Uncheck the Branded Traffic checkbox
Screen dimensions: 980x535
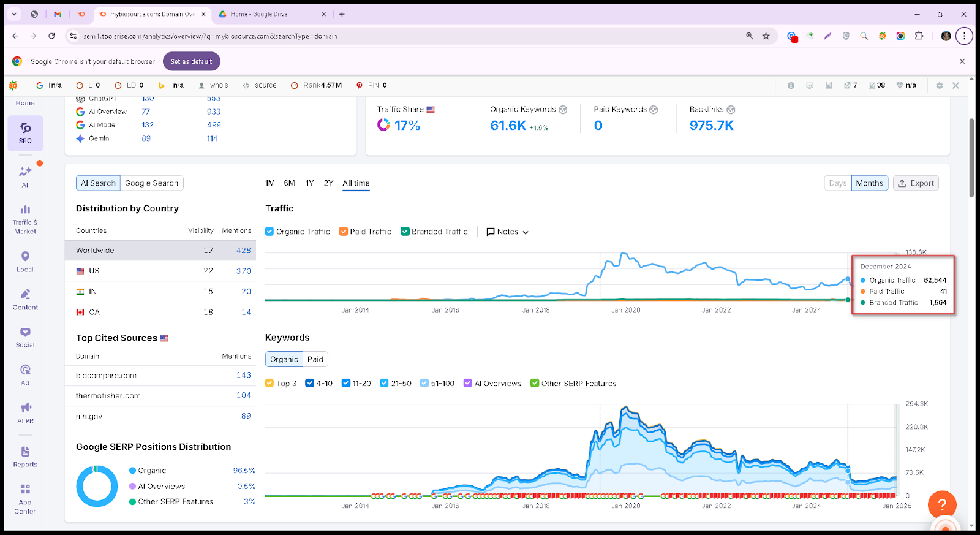pos(405,232)
